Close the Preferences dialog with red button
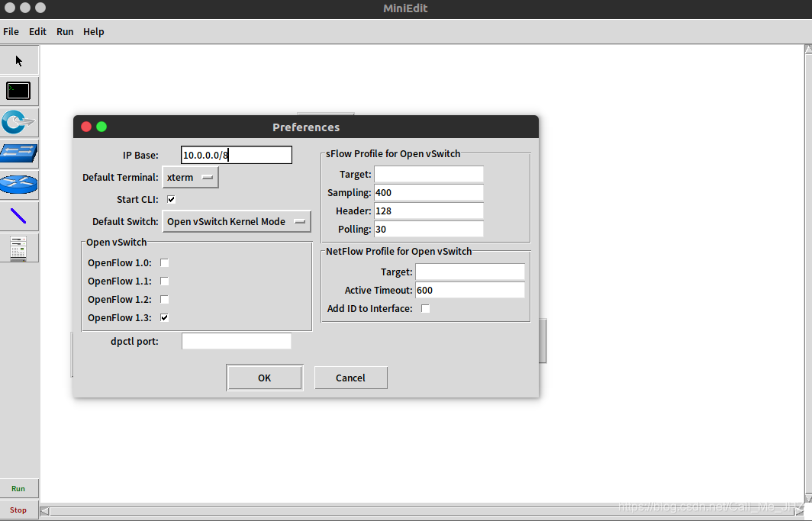Image resolution: width=812 pixels, height=521 pixels. click(x=86, y=127)
